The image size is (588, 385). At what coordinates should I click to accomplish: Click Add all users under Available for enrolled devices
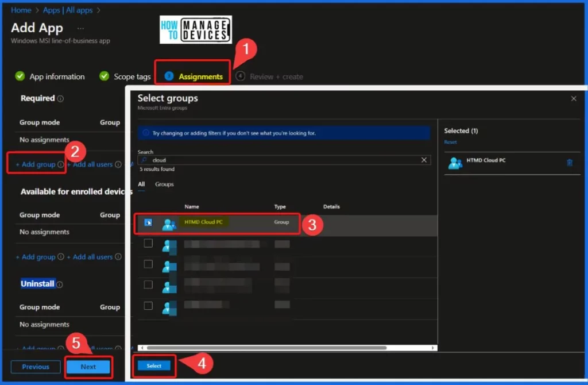point(90,257)
